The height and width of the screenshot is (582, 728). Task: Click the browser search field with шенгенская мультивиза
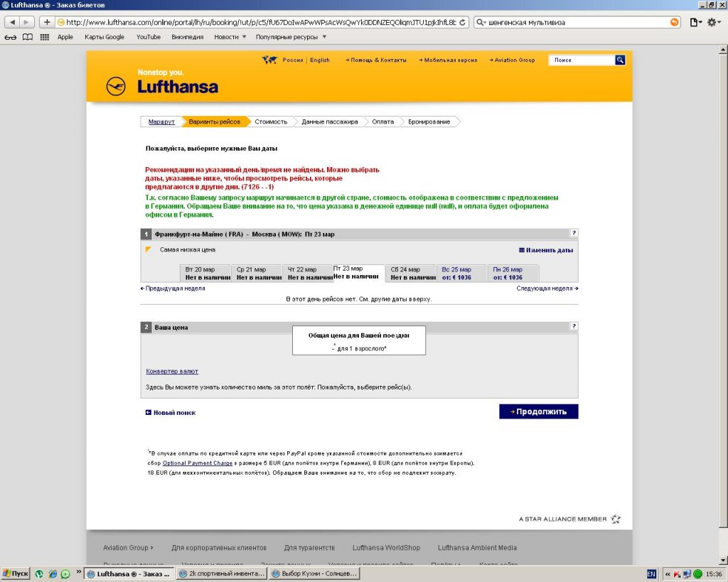(579, 22)
